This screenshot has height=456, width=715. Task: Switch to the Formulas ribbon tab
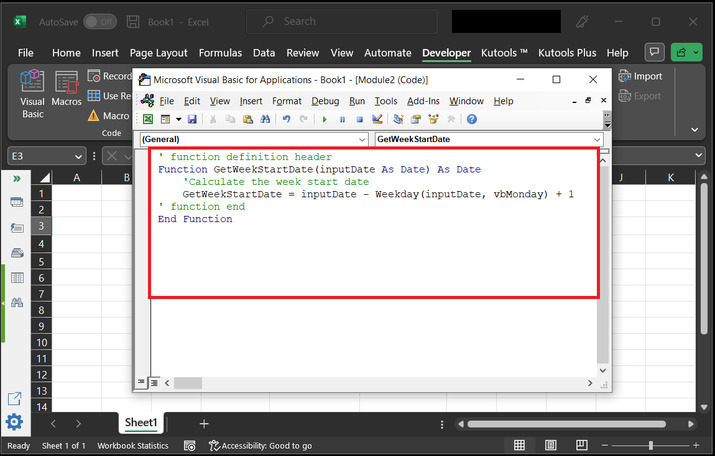coord(220,52)
